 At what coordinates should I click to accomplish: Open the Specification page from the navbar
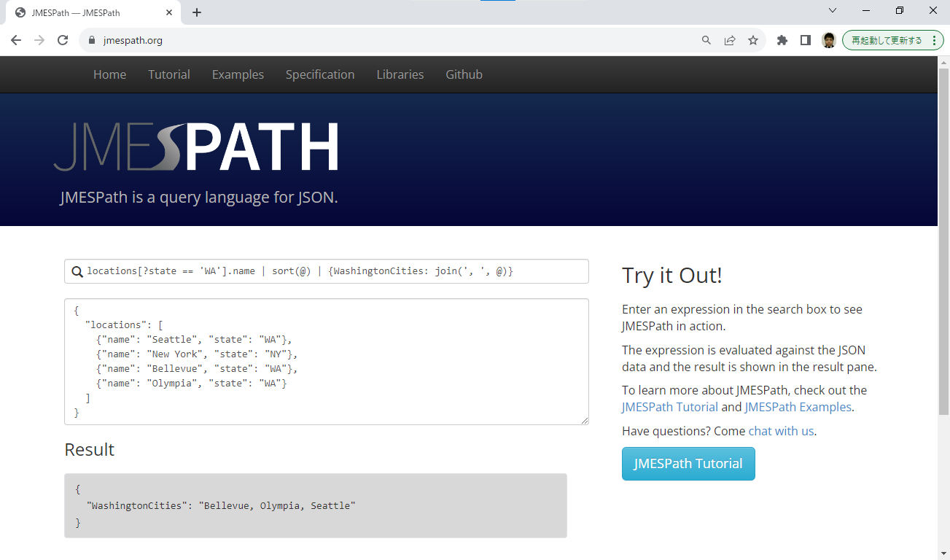(x=320, y=74)
